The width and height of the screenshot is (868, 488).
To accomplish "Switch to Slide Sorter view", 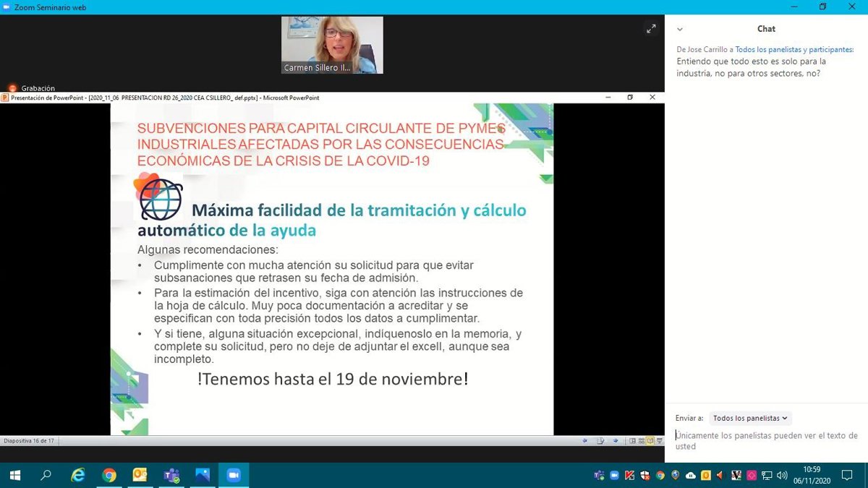I will point(642,440).
